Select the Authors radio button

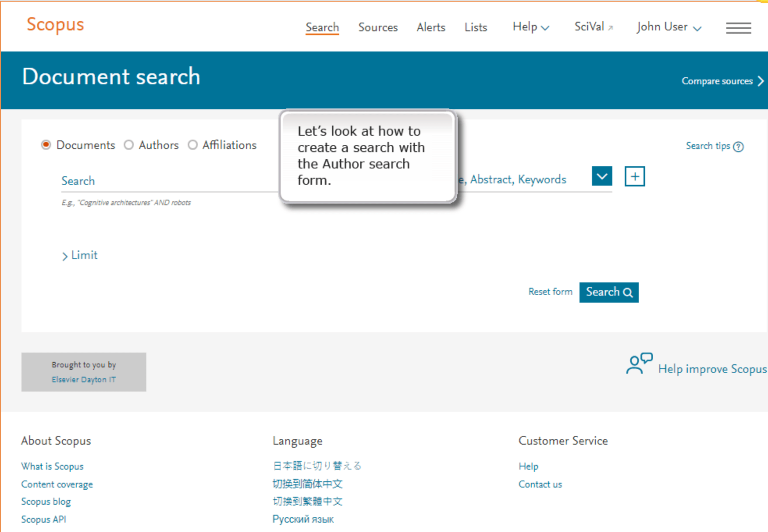[x=129, y=145]
